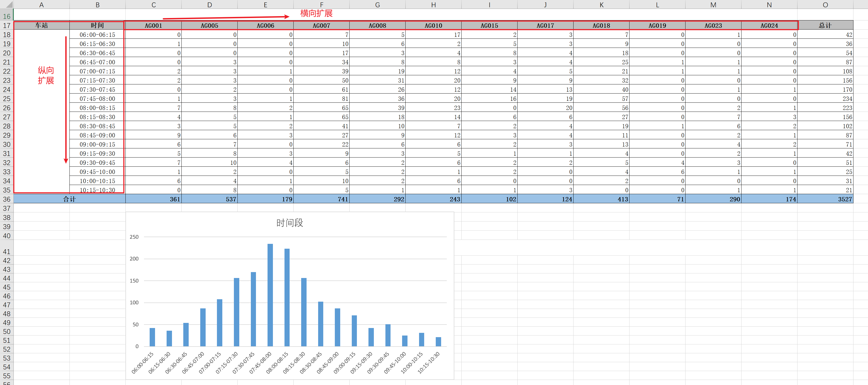Image resolution: width=868 pixels, height=385 pixels.
Task: Select row header 36
Action: coord(7,199)
